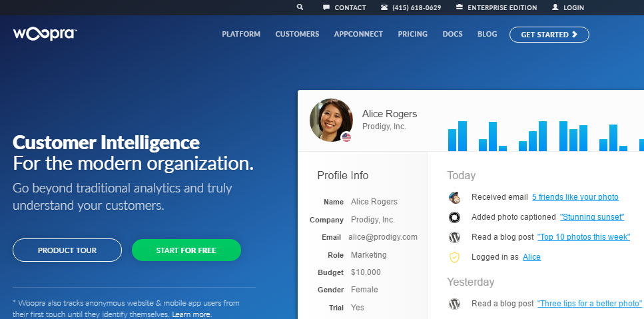644x319 pixels.
Task: Click the Yesterday section heading
Action: 471,282
